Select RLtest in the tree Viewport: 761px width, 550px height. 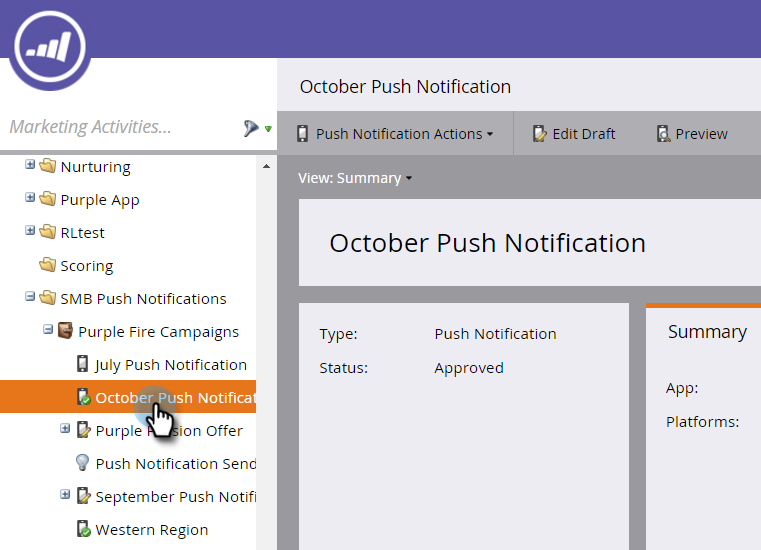pyautogui.click(x=82, y=233)
